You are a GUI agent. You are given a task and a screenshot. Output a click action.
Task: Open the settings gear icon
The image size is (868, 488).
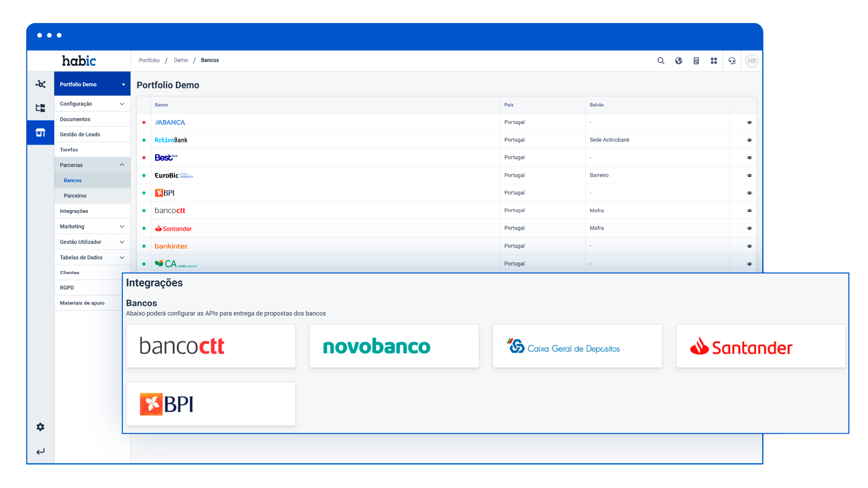(40, 427)
